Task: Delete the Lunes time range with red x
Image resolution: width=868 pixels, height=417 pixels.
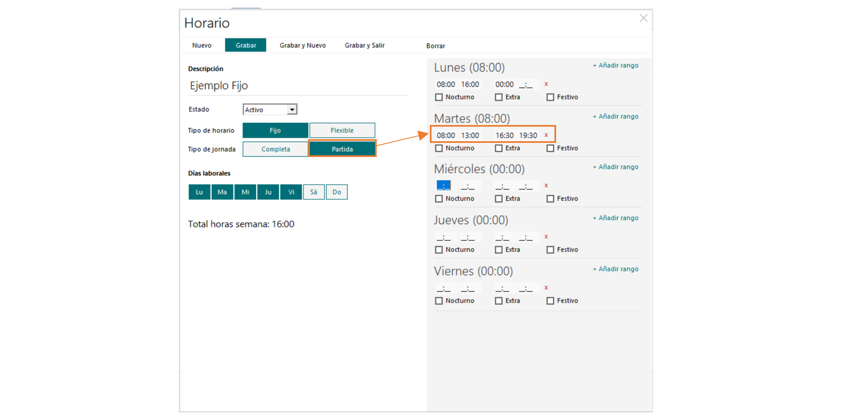Action: click(x=546, y=84)
